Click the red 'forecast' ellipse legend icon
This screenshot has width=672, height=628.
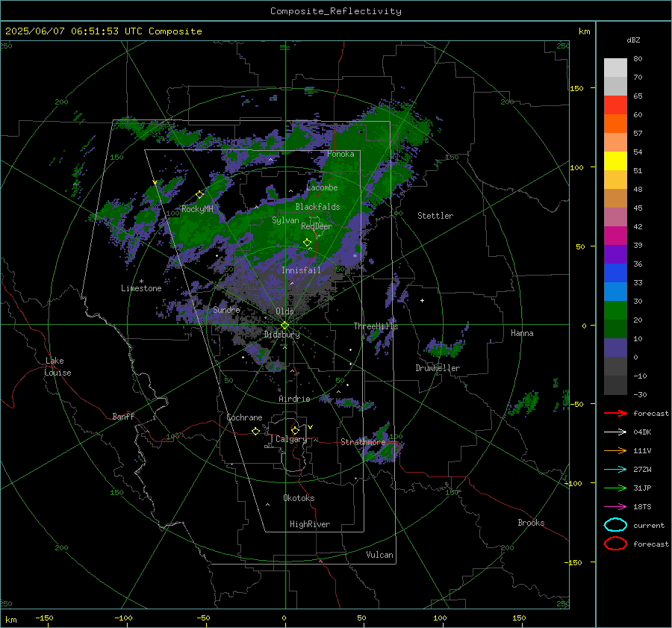pos(615,544)
